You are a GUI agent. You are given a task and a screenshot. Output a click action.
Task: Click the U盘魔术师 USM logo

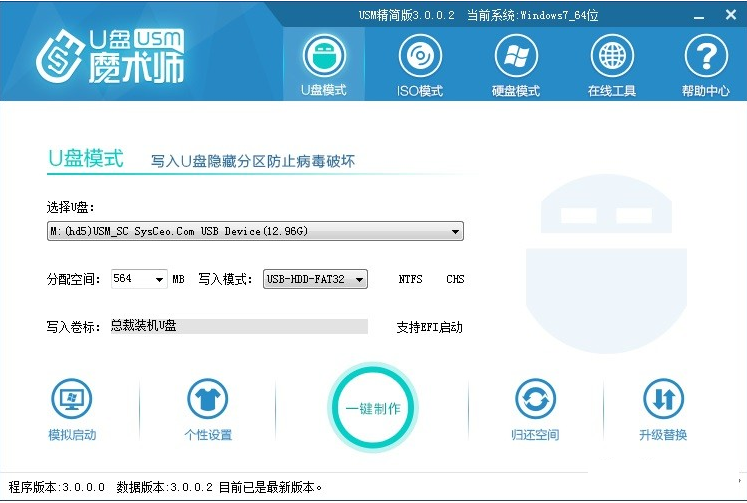pyautogui.click(x=110, y=55)
